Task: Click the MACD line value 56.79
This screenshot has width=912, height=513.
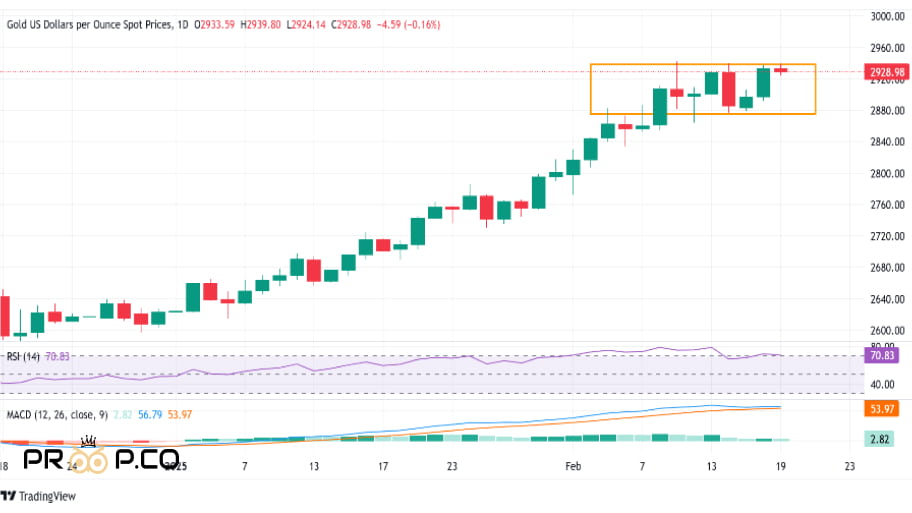Action: point(150,415)
